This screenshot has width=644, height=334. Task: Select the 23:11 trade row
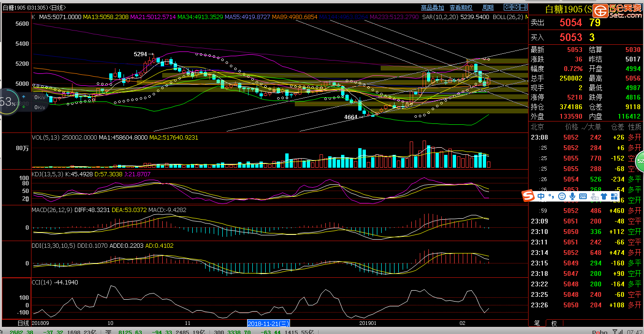pos(586,242)
